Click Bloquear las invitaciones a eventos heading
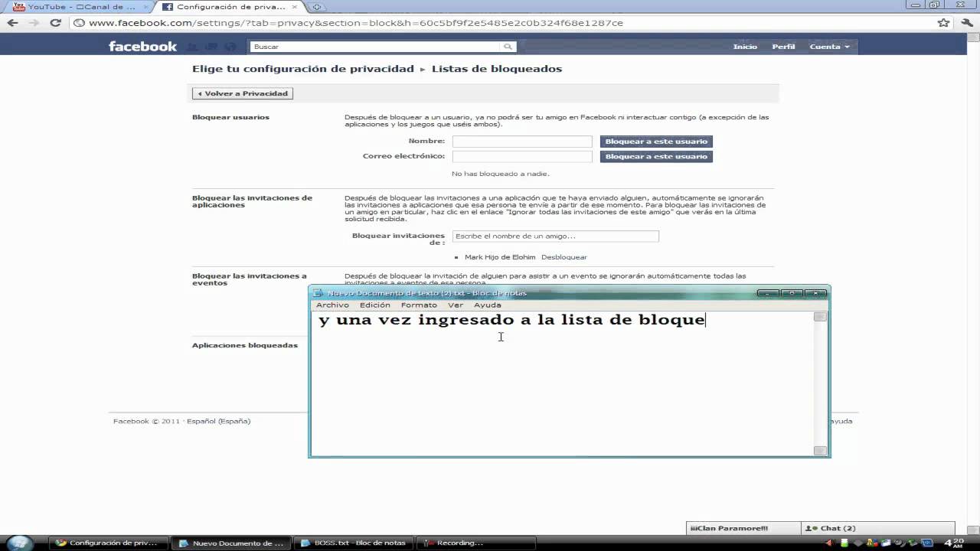980x551 pixels. coord(249,279)
